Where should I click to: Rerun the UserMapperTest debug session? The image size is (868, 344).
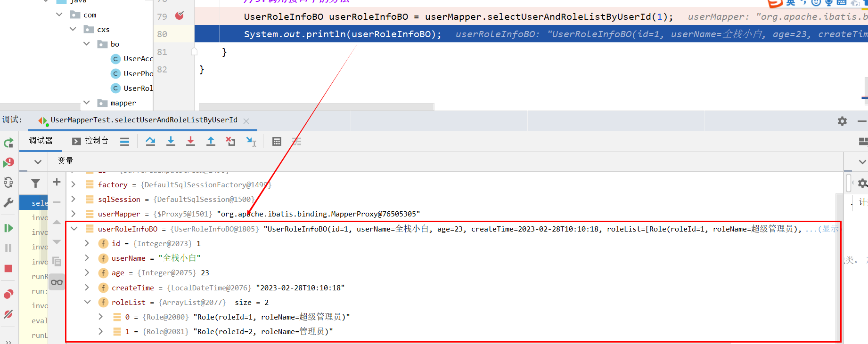[8, 143]
